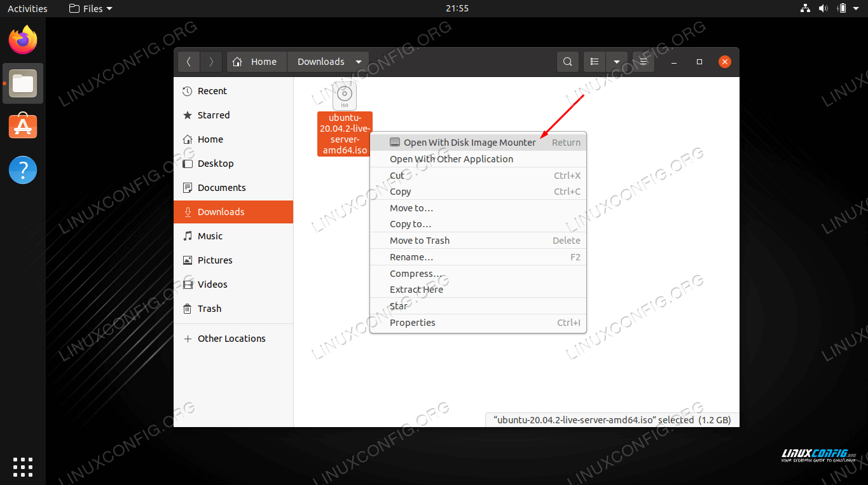Go back with the left arrow button

pyautogui.click(x=188, y=62)
